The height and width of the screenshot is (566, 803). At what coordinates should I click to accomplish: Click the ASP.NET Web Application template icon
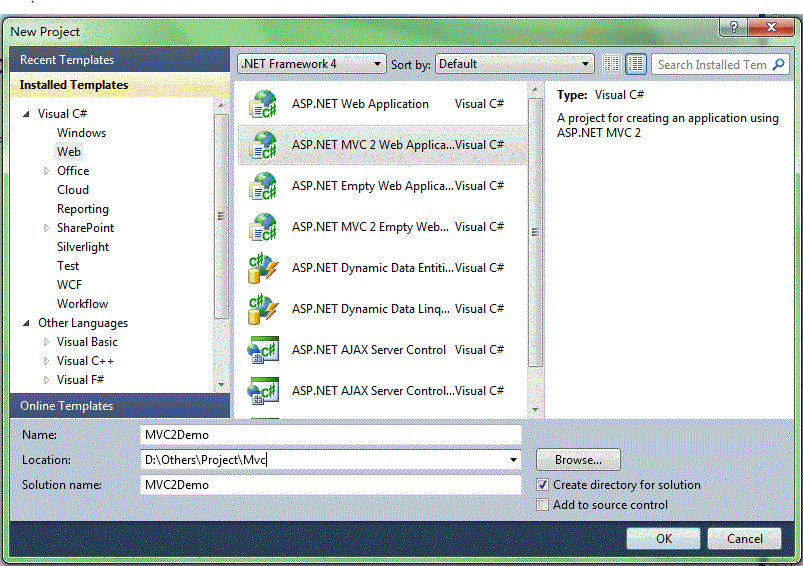point(263,104)
